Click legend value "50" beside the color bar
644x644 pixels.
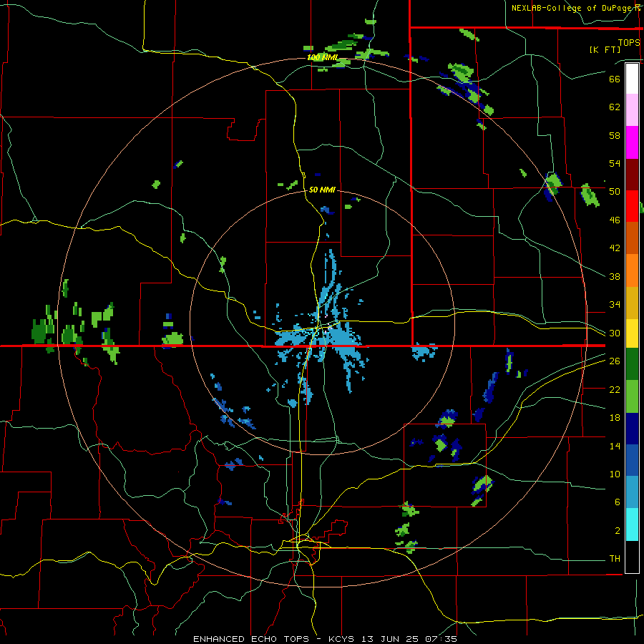pos(615,191)
